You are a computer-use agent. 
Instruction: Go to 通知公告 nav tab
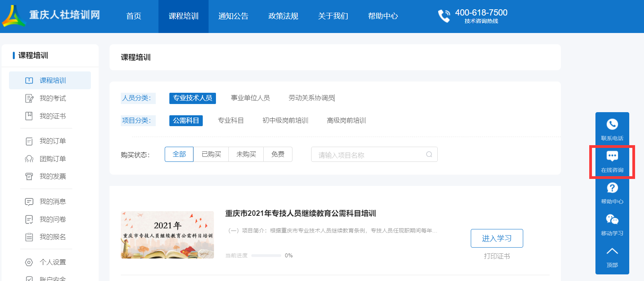pyautogui.click(x=233, y=16)
